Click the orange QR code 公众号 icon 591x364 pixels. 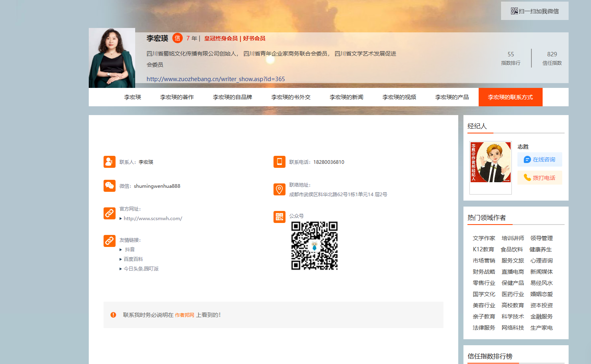click(x=279, y=217)
